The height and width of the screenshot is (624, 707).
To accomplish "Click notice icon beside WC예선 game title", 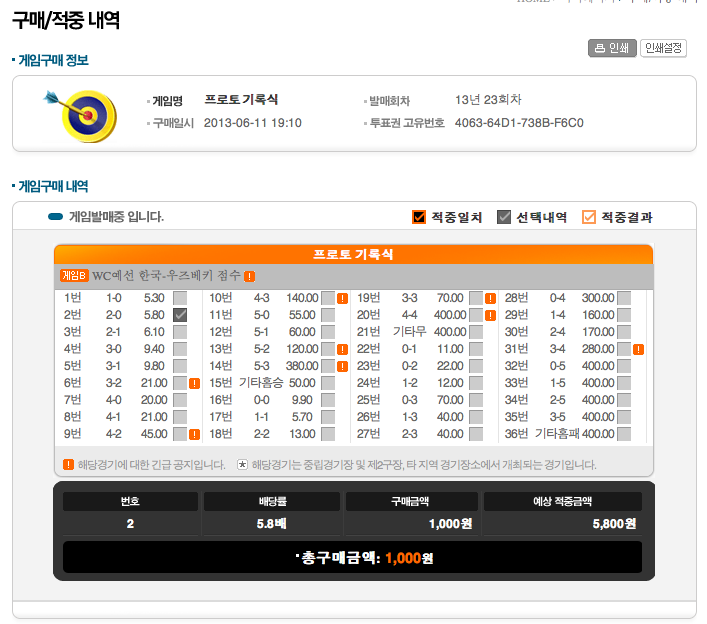I will pos(249,276).
